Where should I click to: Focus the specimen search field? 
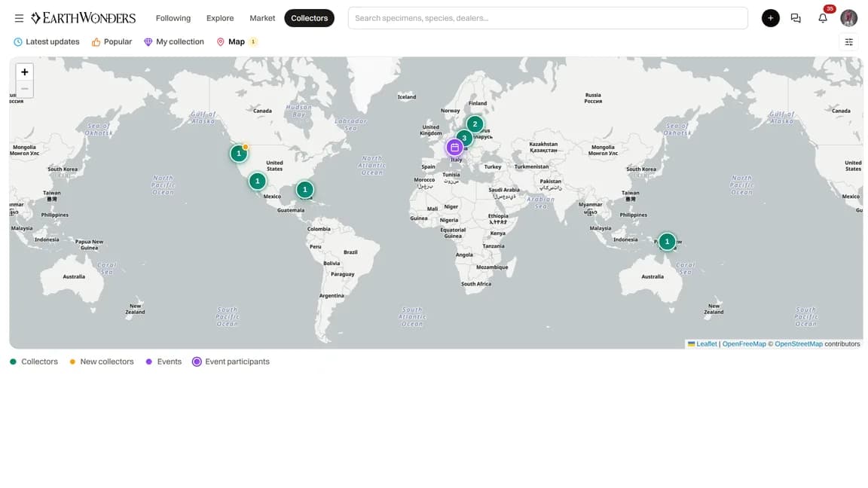(548, 18)
